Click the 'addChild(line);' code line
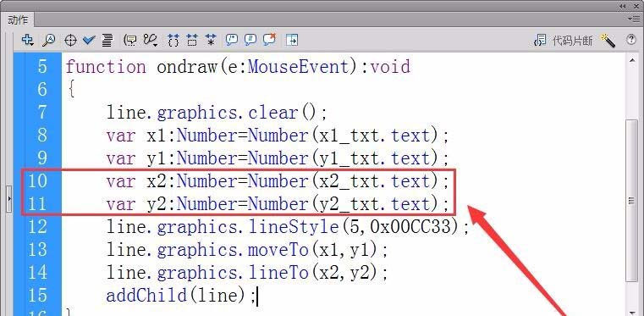The height and width of the screenshot is (316, 644). click(x=181, y=296)
